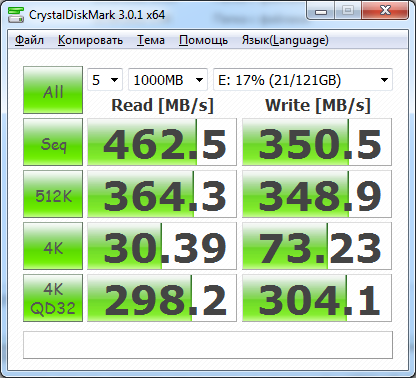Screen dimensions: 416x378
Task: Run all benchmarks with the All button
Action: coord(53,90)
